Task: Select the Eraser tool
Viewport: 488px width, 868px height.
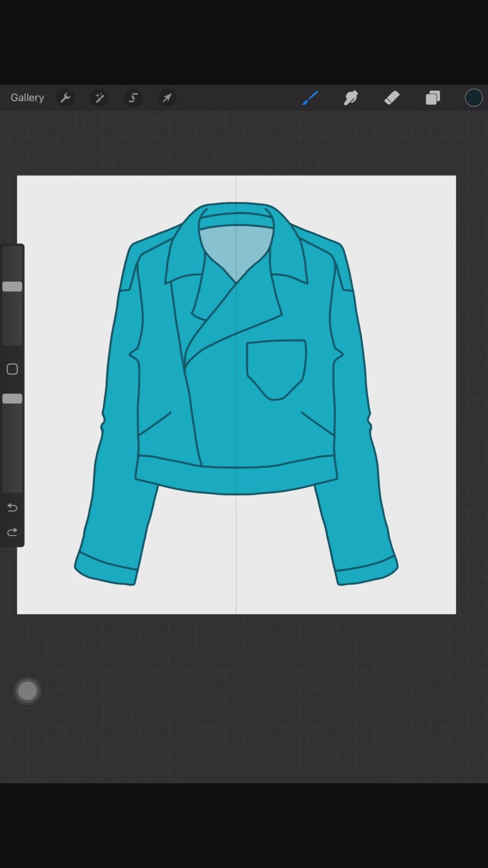Action: coord(392,98)
